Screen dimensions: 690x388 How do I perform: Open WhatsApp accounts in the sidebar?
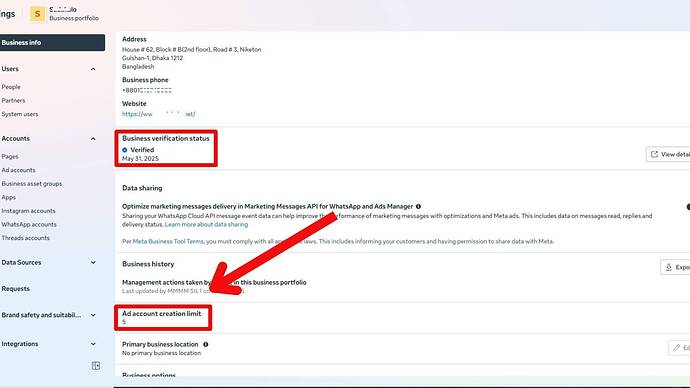29,224
